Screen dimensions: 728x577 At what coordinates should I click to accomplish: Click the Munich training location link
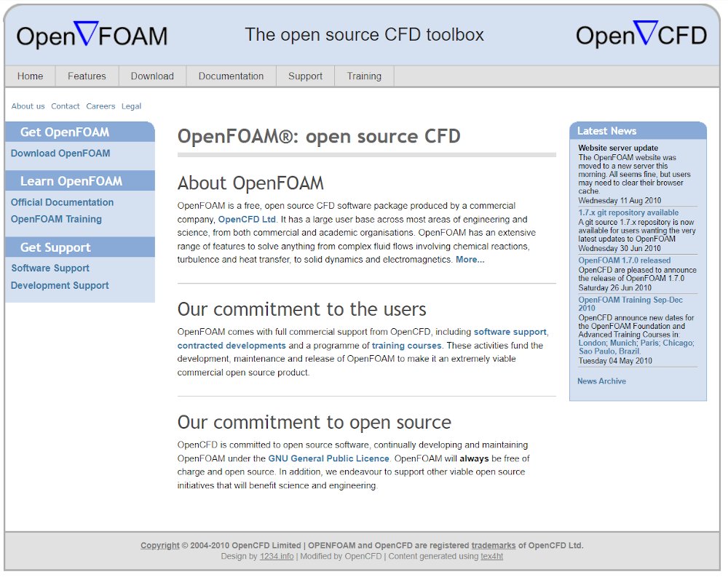coord(623,343)
